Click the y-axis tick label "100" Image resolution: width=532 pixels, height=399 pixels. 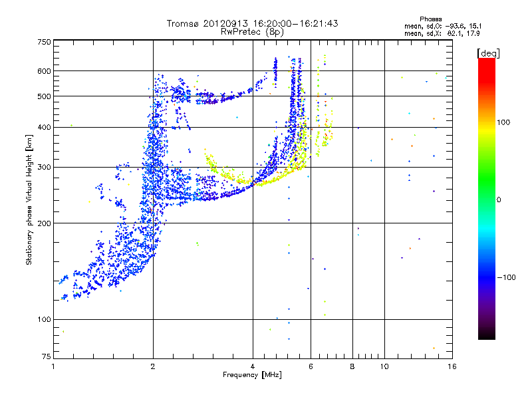click(44, 320)
